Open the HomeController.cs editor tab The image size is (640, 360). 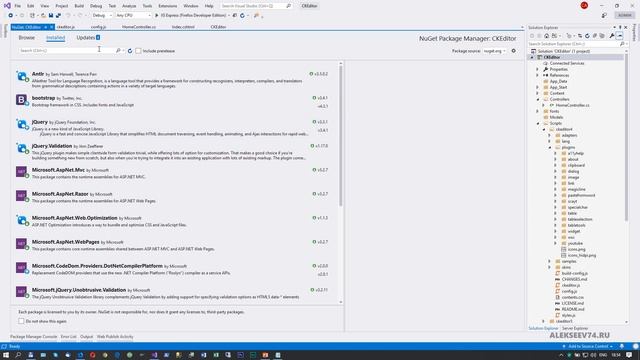(x=139, y=27)
